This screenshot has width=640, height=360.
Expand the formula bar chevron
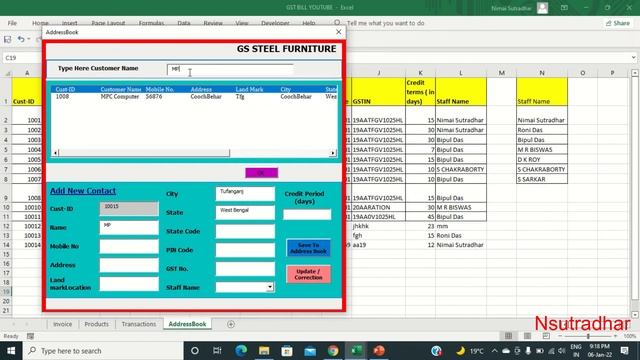pyautogui.click(x=633, y=58)
